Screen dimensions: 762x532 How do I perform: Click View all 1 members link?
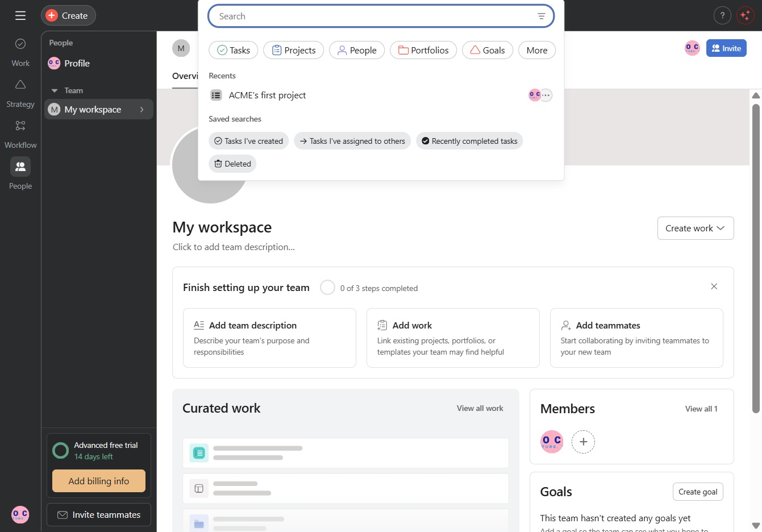(x=701, y=409)
